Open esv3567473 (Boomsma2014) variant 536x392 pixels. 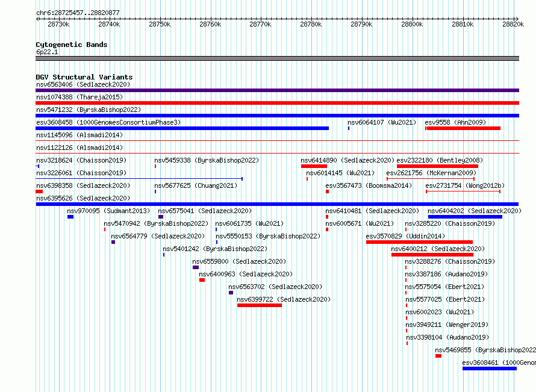coord(369,185)
